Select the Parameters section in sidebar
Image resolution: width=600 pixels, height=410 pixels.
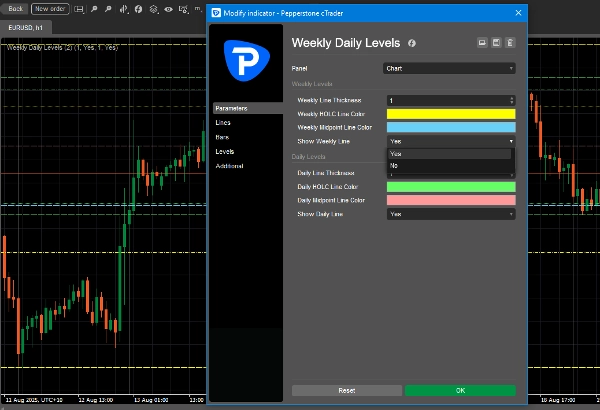248,108
